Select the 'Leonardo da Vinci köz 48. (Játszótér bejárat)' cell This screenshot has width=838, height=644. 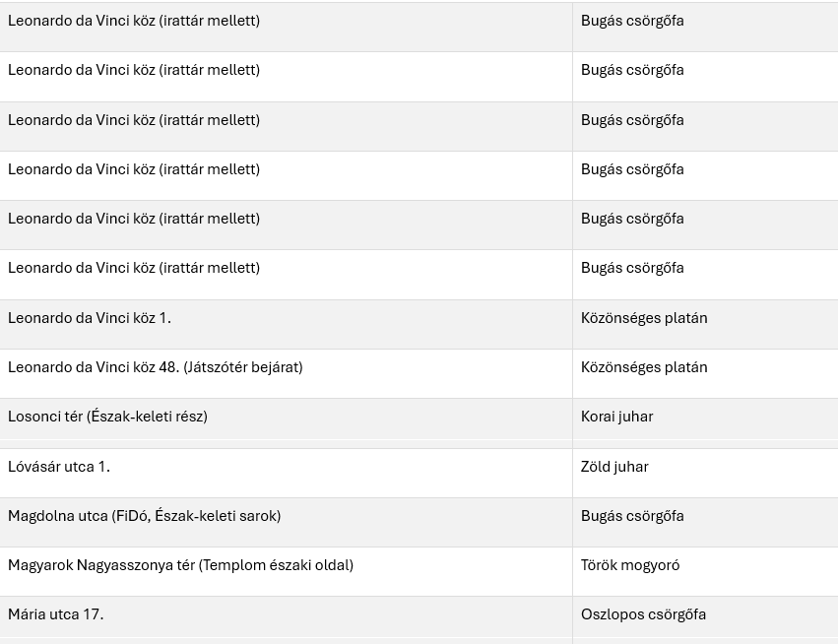[x=156, y=367]
